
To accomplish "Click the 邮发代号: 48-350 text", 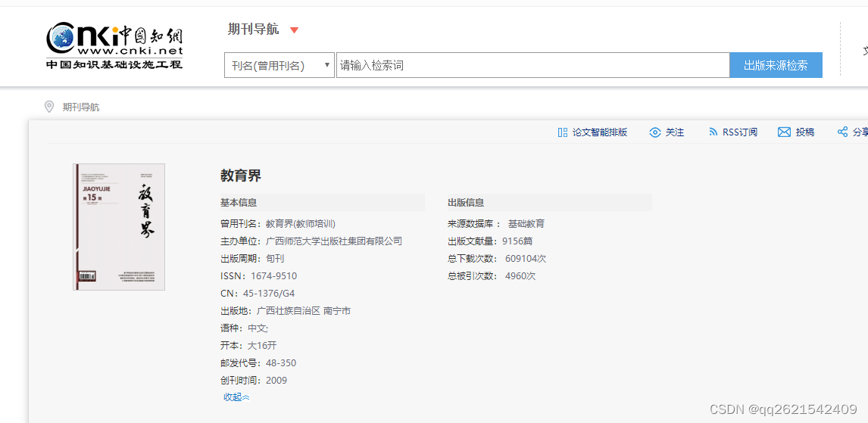I will pos(258,362).
